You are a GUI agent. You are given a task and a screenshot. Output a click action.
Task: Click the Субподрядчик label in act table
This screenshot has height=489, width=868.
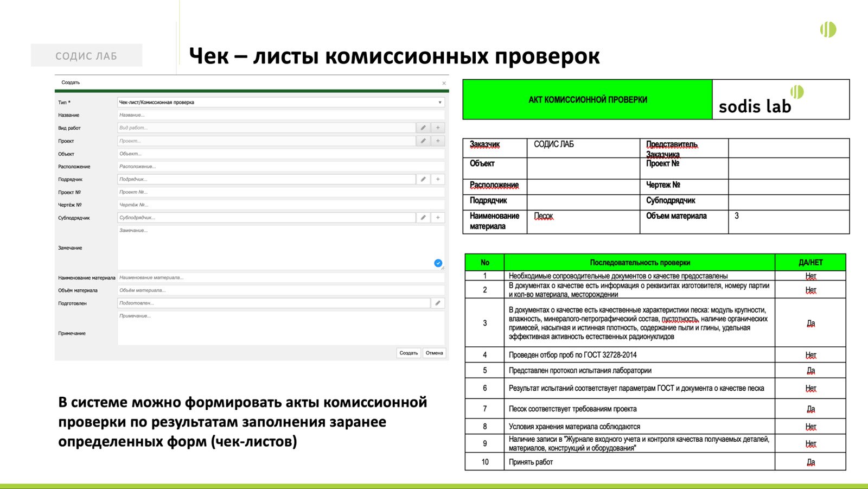[x=671, y=200]
